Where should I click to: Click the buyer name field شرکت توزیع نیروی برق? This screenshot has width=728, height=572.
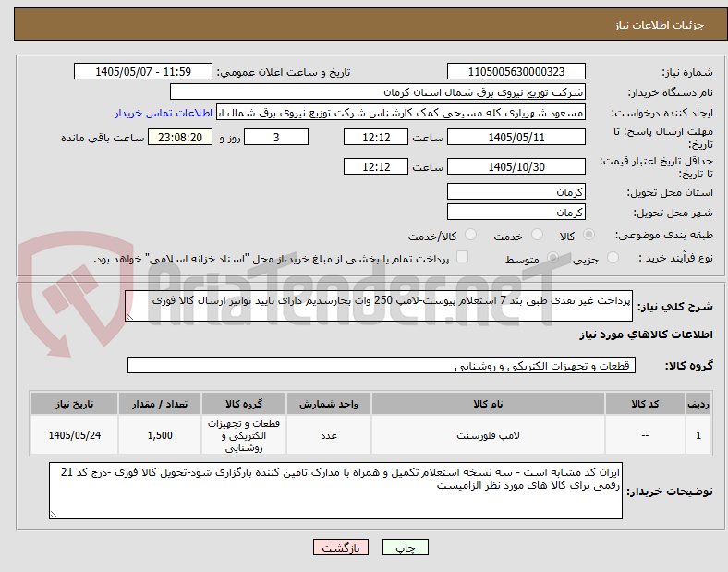coord(378,91)
